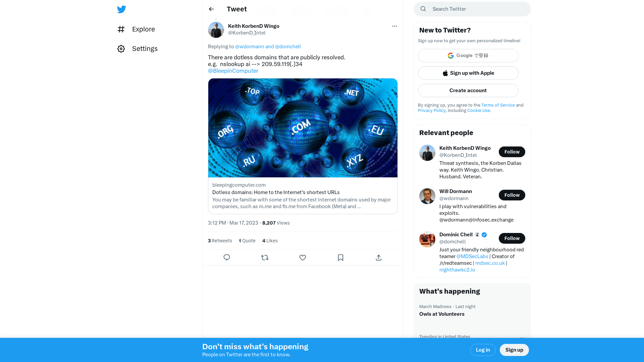This screenshot has height=362, width=644.
Task: Click the Twitter bird logo icon
Action: pyautogui.click(x=122, y=9)
